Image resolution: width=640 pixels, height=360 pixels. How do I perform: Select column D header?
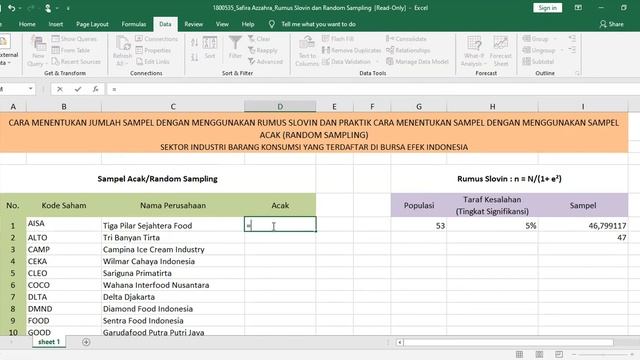[x=280, y=107]
